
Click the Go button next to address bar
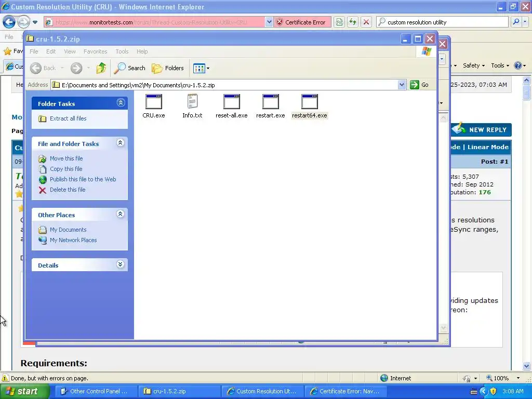click(x=419, y=85)
